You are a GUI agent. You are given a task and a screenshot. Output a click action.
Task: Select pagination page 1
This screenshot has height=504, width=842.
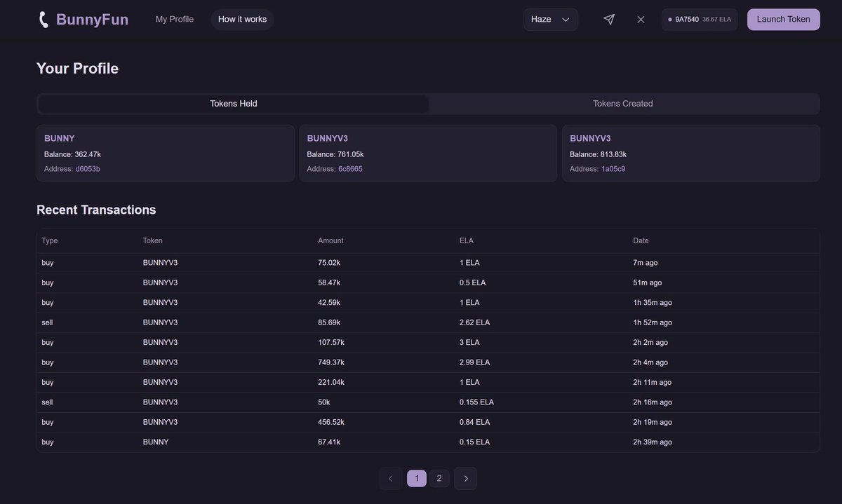[417, 479]
